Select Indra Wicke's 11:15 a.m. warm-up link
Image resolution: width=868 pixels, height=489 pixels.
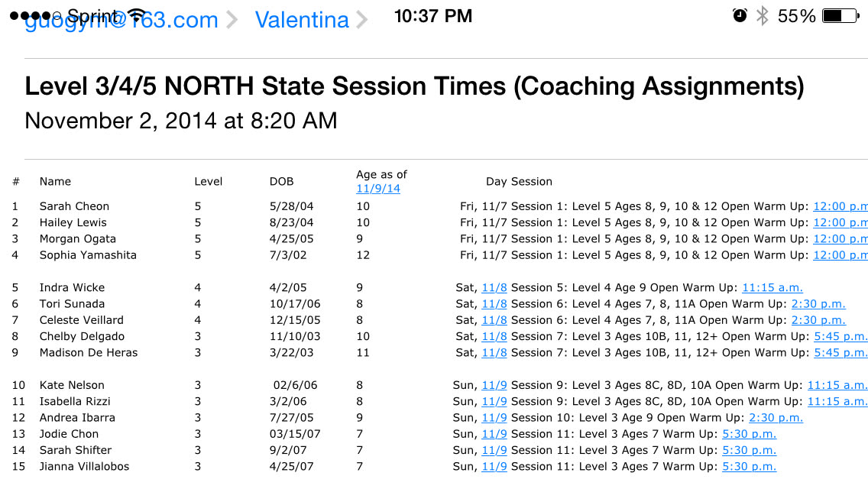click(x=772, y=288)
